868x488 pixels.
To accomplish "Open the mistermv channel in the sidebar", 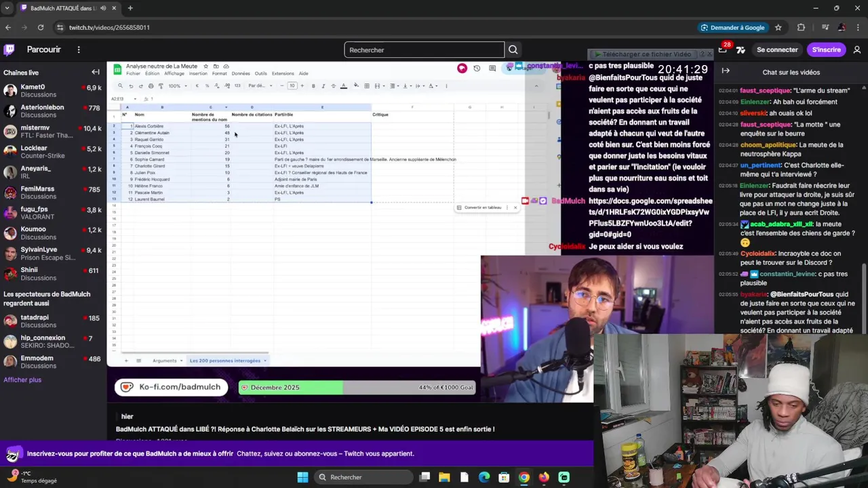I will 53,131.
